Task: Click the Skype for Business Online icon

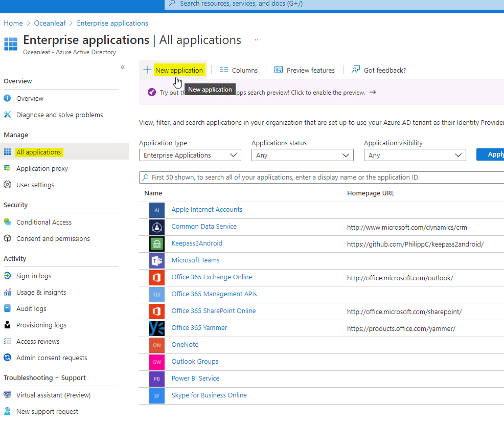Action: click(156, 396)
